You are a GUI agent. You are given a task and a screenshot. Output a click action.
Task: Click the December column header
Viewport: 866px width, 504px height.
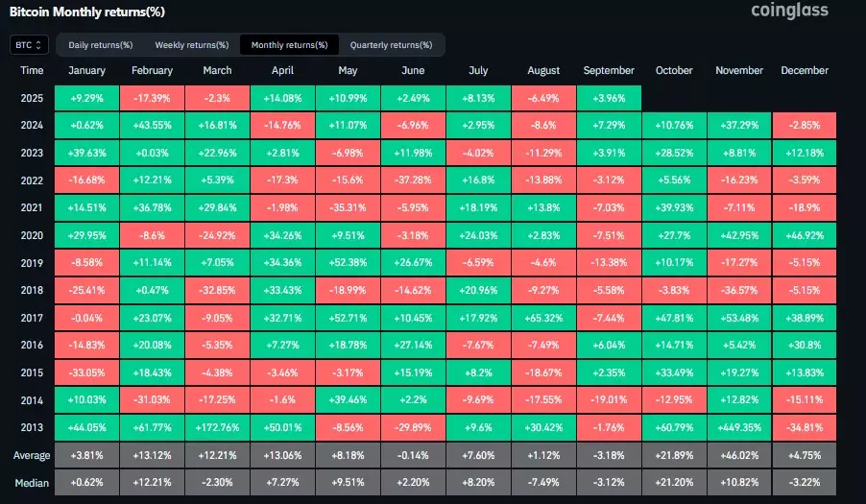pos(805,71)
